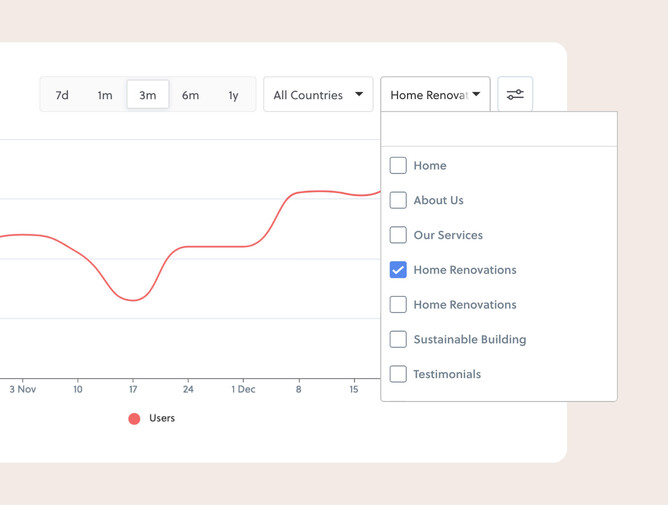This screenshot has width=668, height=505.
Task: Check the Home page checkbox
Action: click(398, 166)
